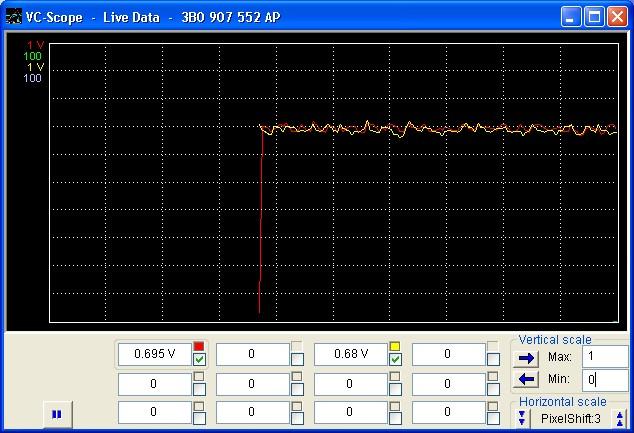Click the red color swatch for channel one
This screenshot has height=433, width=634.
pos(199,347)
